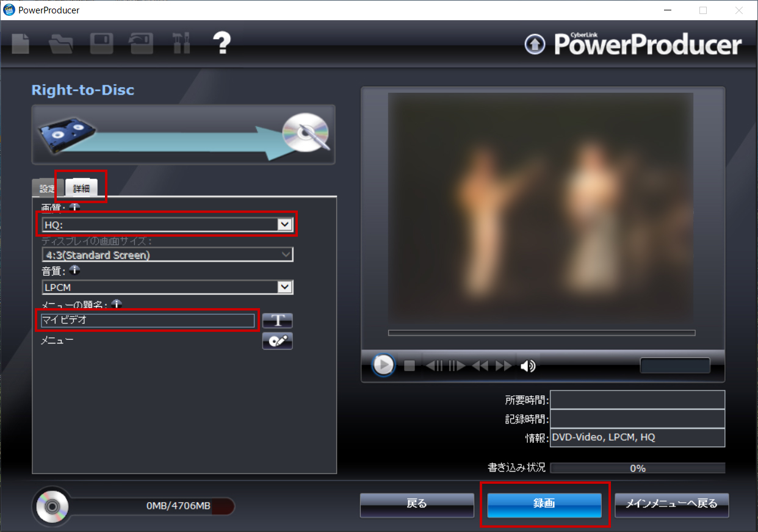This screenshot has width=758, height=532.
Task: Open preferences with the tools icon
Action: tap(181, 44)
